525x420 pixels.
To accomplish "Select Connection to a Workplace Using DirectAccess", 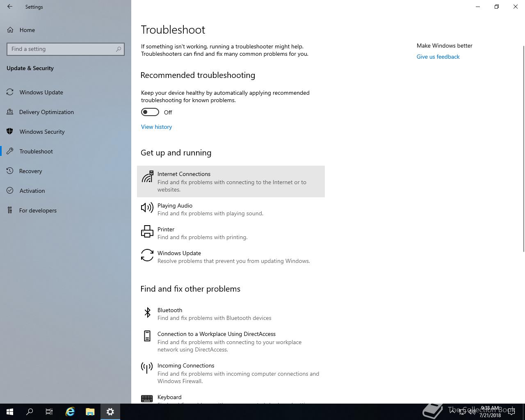I will (231, 341).
